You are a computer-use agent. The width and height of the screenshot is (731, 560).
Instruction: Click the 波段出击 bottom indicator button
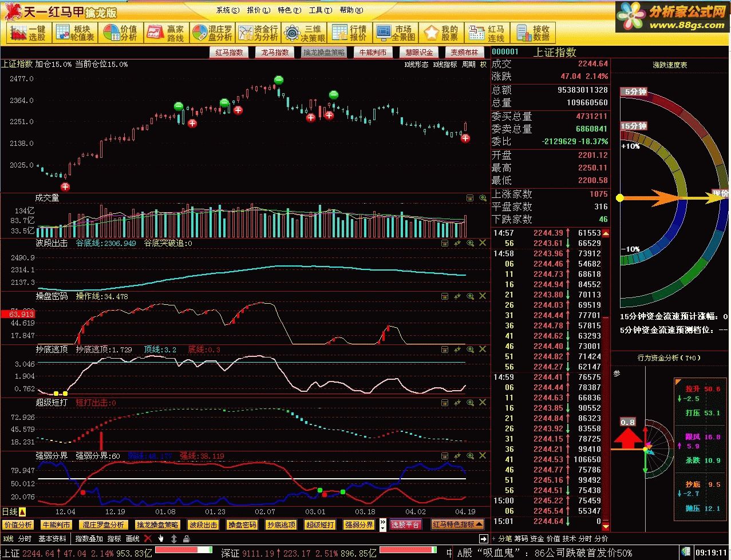pos(203,525)
